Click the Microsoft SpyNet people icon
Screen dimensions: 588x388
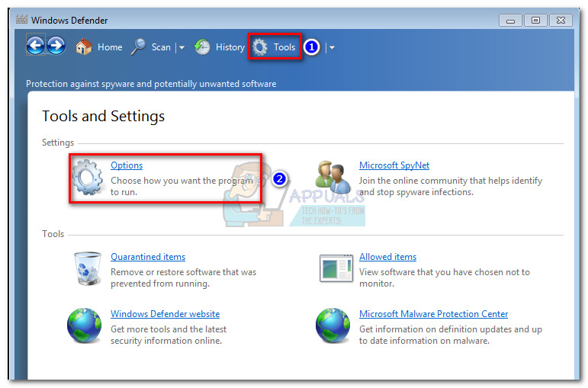[x=333, y=178]
